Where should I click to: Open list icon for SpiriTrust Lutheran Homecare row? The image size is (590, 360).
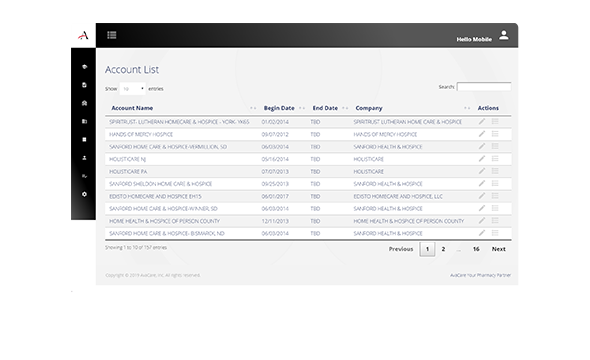[x=495, y=122]
